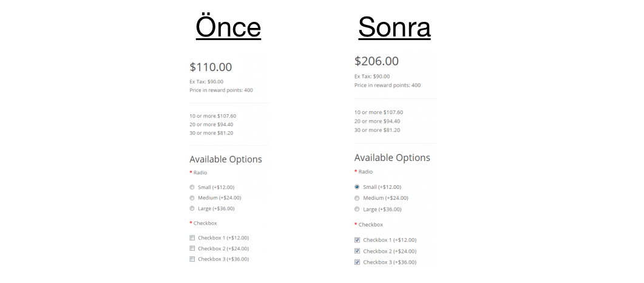The height and width of the screenshot is (283, 644).
Task: Click the $206.00 price heading
Action: [376, 61]
